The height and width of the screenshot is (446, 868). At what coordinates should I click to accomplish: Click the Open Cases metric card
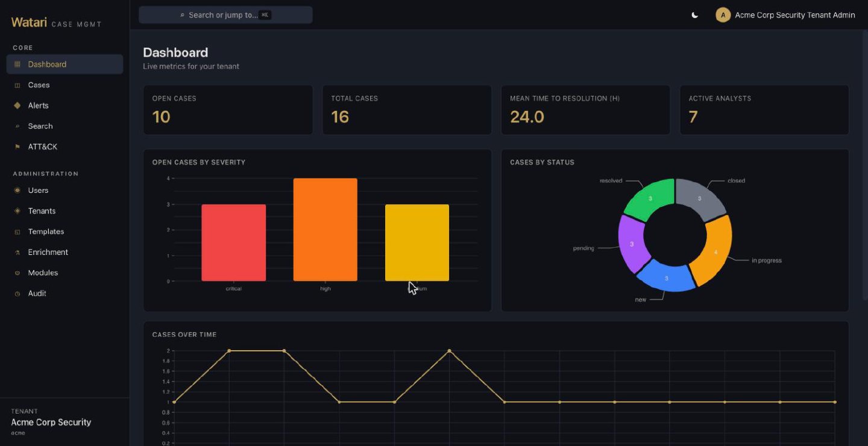(228, 110)
